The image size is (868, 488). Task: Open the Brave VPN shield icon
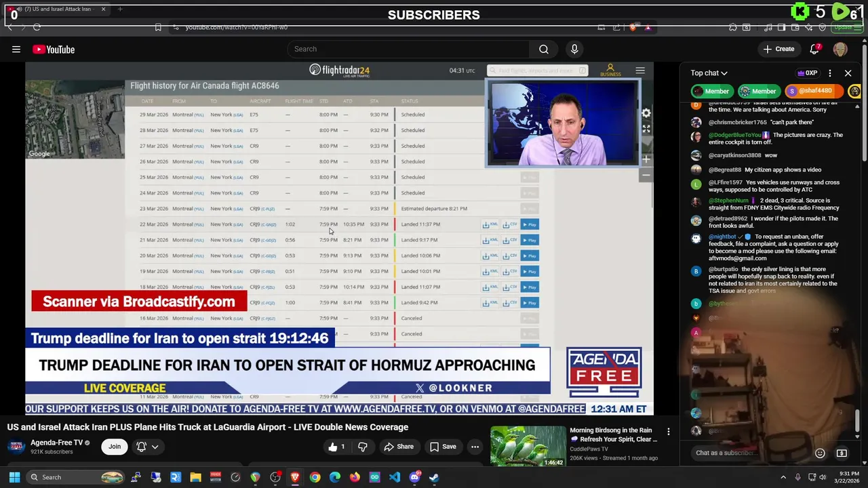point(822,27)
